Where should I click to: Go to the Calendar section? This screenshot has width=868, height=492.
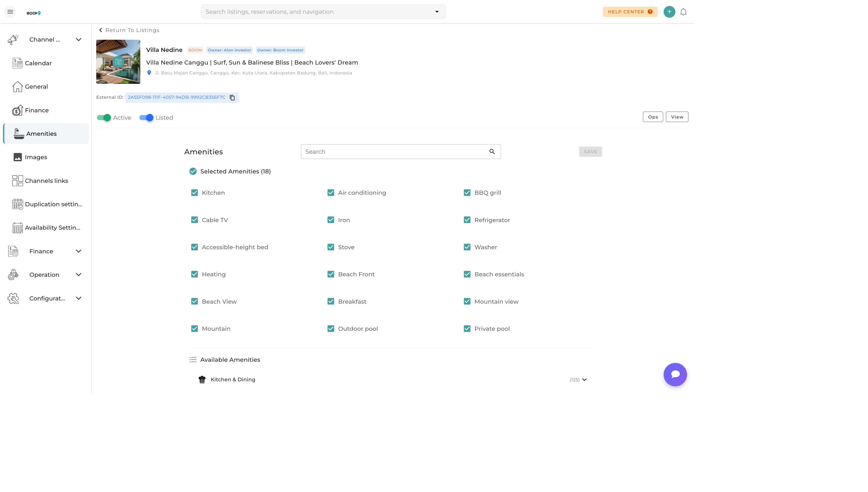point(38,63)
